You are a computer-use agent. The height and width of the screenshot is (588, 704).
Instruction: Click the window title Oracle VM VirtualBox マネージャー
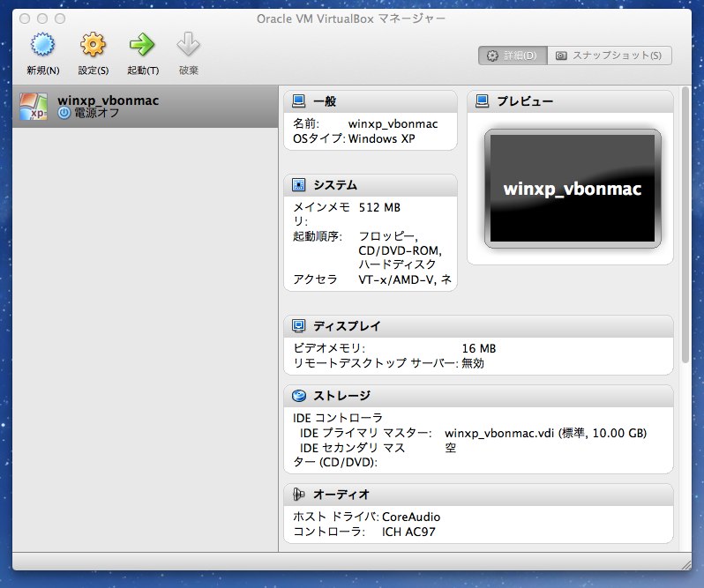[x=350, y=19]
